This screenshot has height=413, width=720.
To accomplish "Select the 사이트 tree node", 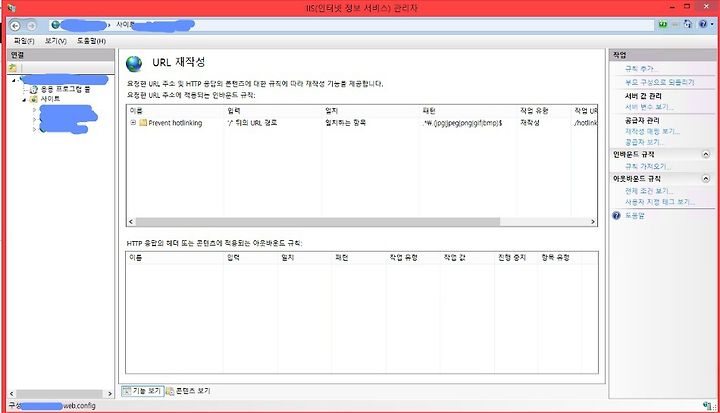I will (x=50, y=99).
